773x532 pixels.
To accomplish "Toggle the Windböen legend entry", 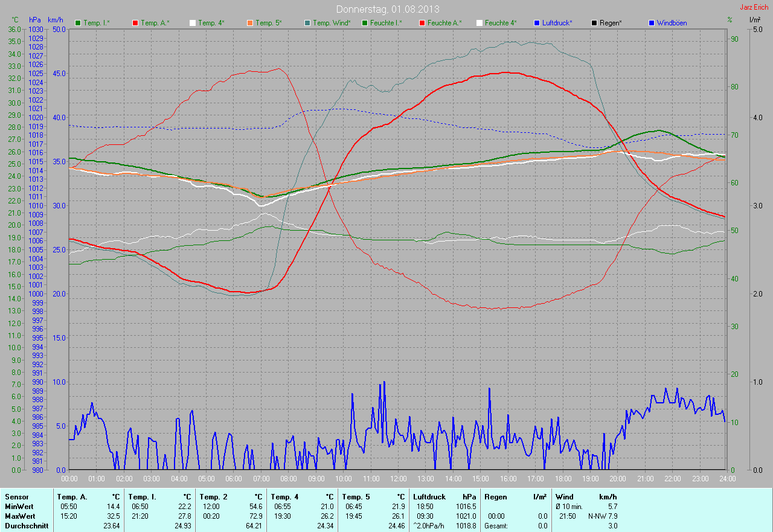I will [x=667, y=23].
